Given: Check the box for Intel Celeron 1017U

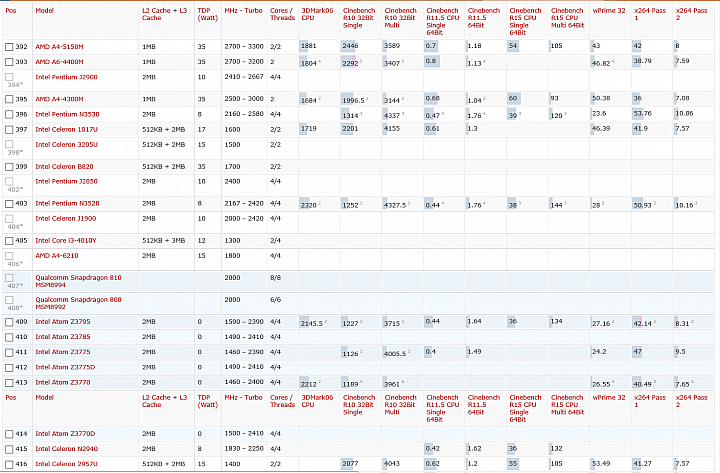Looking at the screenshot, I should (x=9, y=130).
